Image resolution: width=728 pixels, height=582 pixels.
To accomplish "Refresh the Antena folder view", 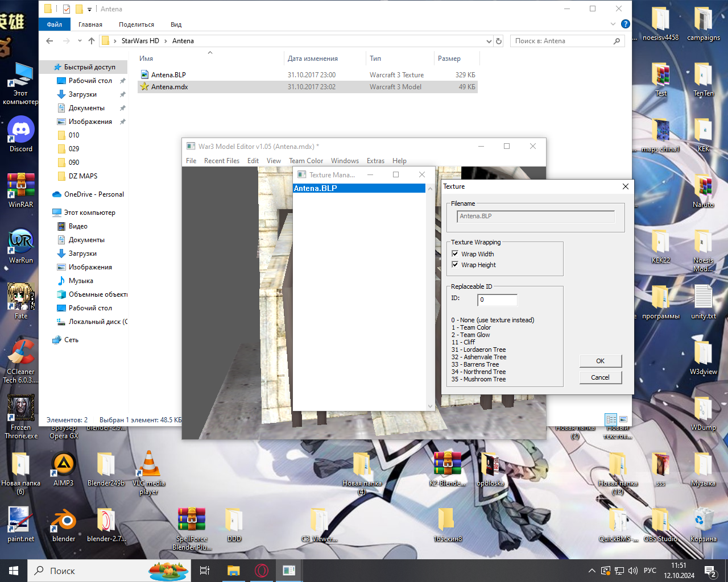I will (499, 41).
